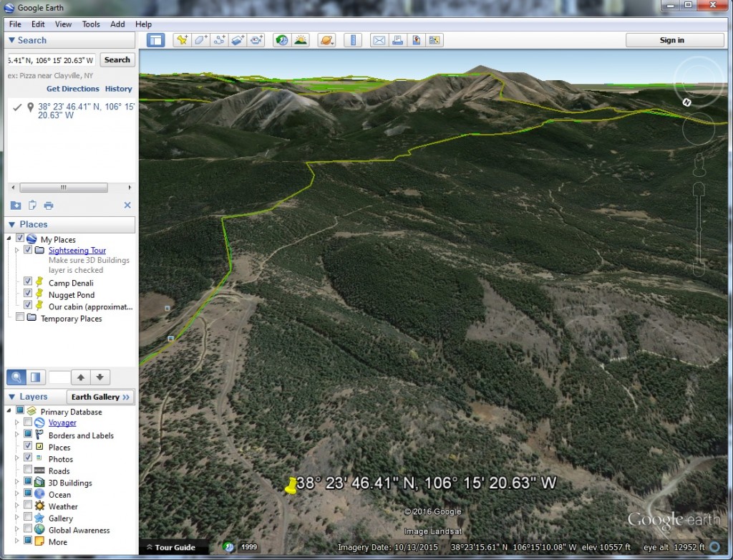The image size is (733, 560).
Task: Start recording a tour
Action: point(256,40)
